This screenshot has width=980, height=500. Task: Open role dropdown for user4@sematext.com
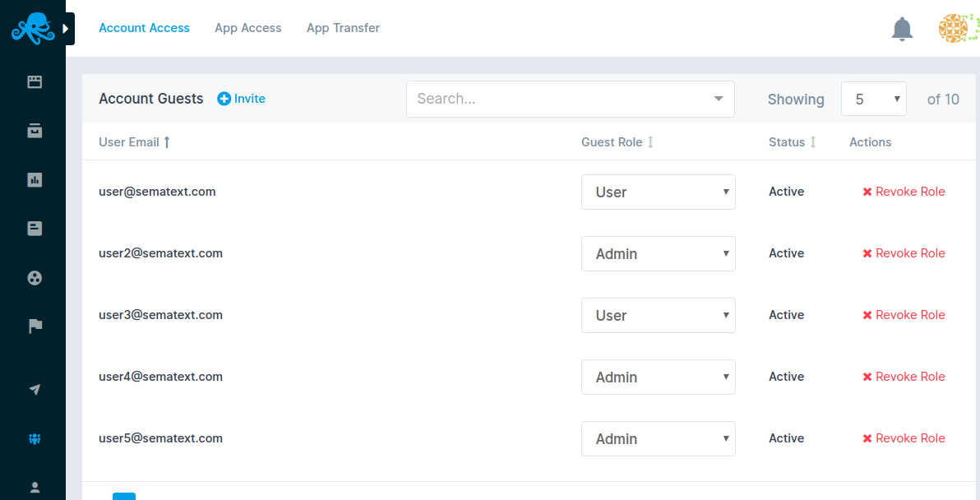pos(658,377)
